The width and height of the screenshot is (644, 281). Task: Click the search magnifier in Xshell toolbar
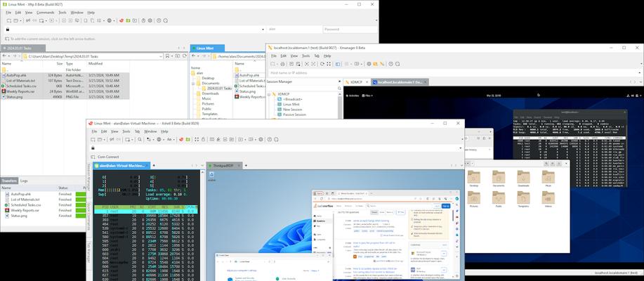[x=140, y=139]
